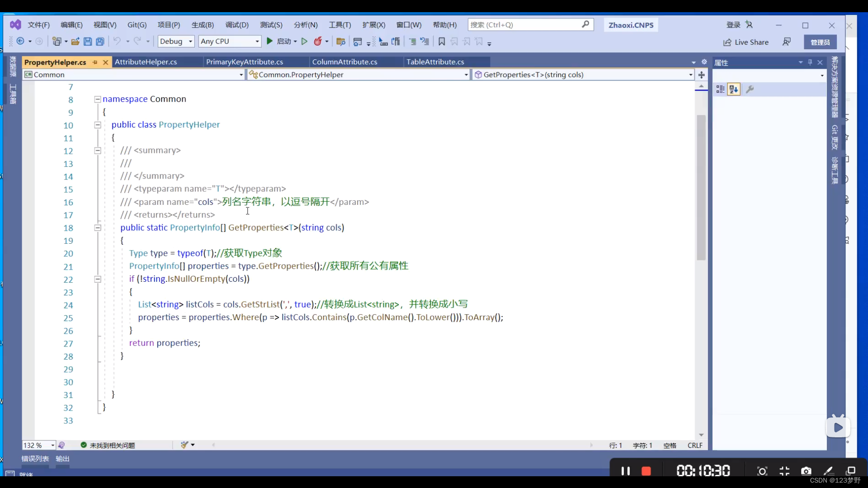Click the health indicator brush icon in status strip
Screen dimensions: 868x488
[184, 445]
